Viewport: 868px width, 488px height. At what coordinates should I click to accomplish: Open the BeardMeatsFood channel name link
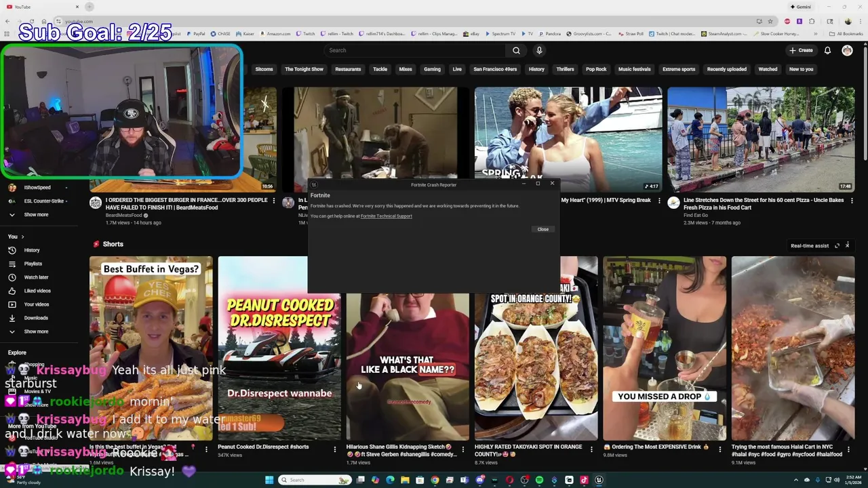[x=124, y=216]
